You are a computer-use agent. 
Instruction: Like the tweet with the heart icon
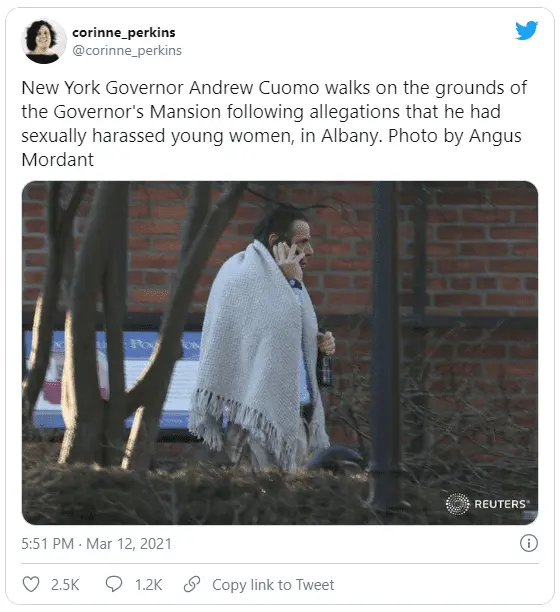click(31, 584)
